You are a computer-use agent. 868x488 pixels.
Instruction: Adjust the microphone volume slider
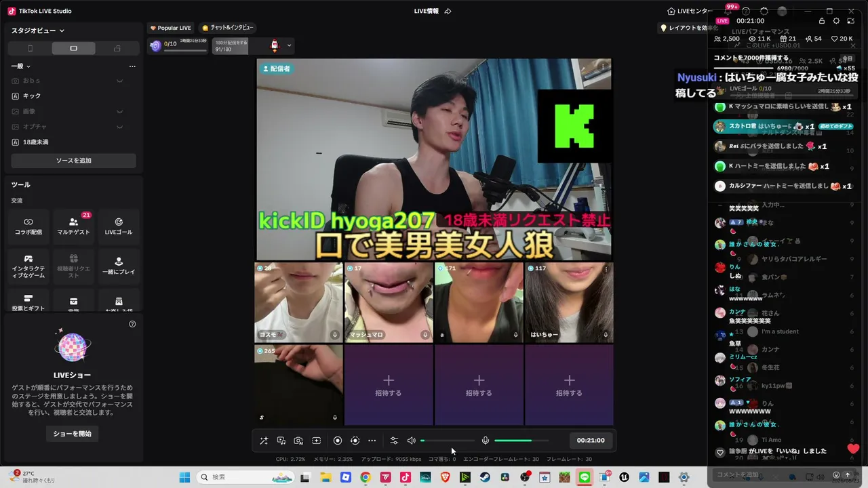point(521,441)
